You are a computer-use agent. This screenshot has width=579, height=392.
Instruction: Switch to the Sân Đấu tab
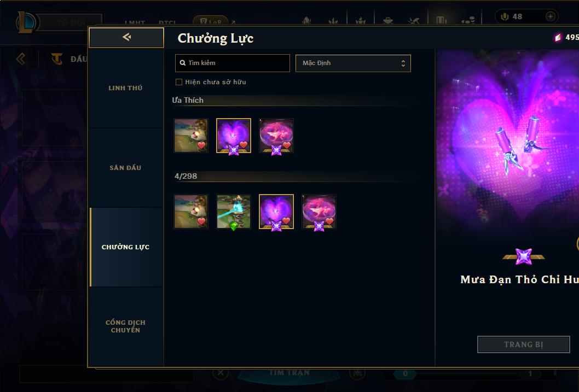tap(125, 168)
